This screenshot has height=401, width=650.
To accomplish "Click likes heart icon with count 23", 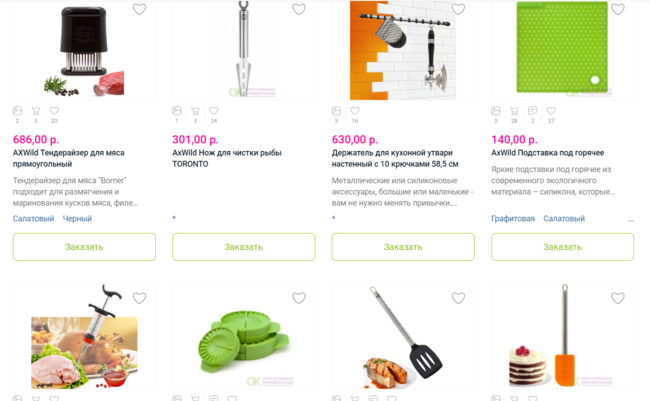I will [x=54, y=111].
